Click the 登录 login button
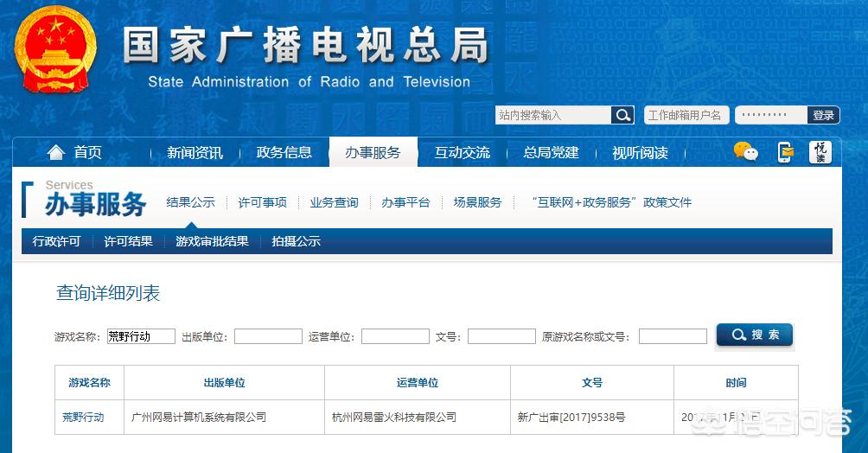Screen dimensions: 868x453 (x=823, y=115)
